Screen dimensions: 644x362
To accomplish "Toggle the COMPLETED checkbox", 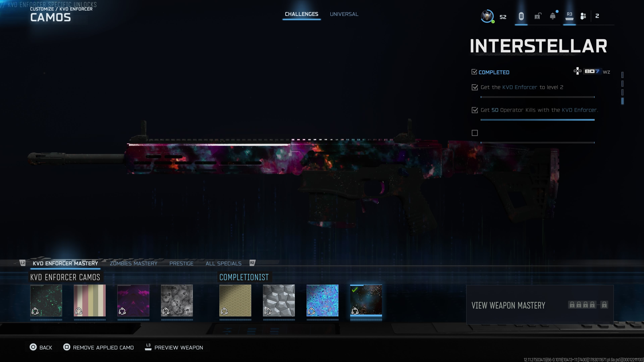I will 474,72.
